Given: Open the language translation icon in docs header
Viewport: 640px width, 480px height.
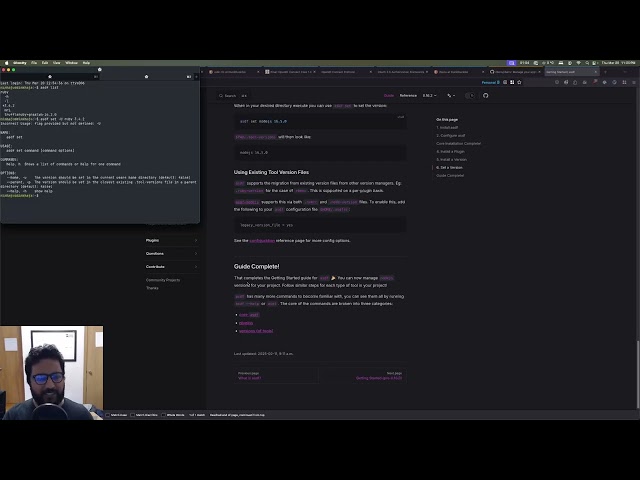Looking at the screenshot, I should pos(451,96).
